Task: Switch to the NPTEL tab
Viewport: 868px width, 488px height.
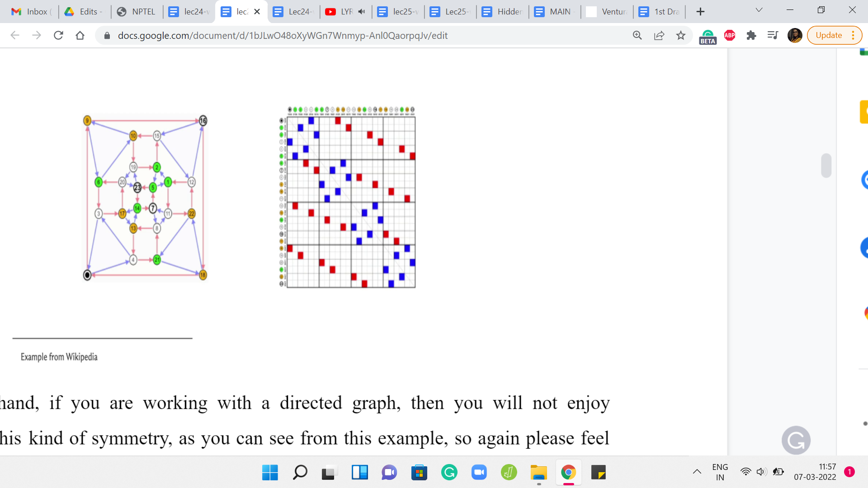Action: [137, 12]
